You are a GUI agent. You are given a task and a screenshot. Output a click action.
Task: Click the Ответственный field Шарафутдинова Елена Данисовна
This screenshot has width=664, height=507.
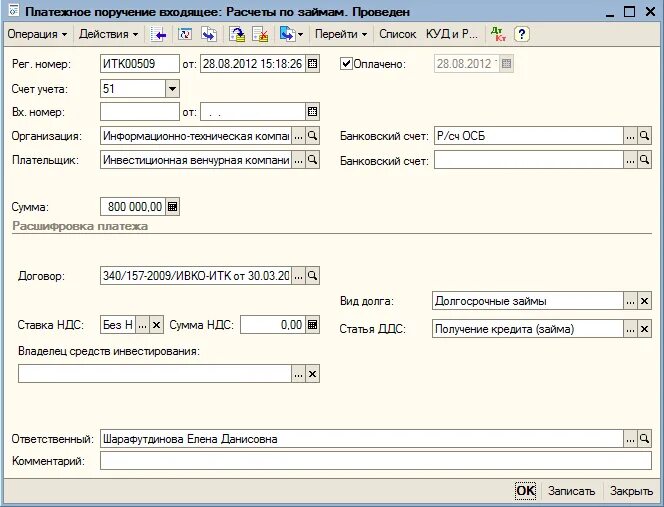(x=362, y=439)
